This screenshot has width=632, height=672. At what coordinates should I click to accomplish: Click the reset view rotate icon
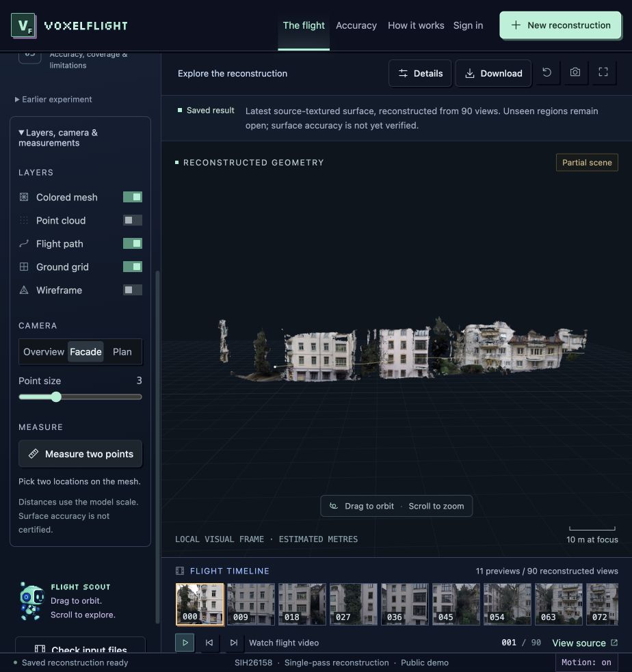[x=547, y=72]
